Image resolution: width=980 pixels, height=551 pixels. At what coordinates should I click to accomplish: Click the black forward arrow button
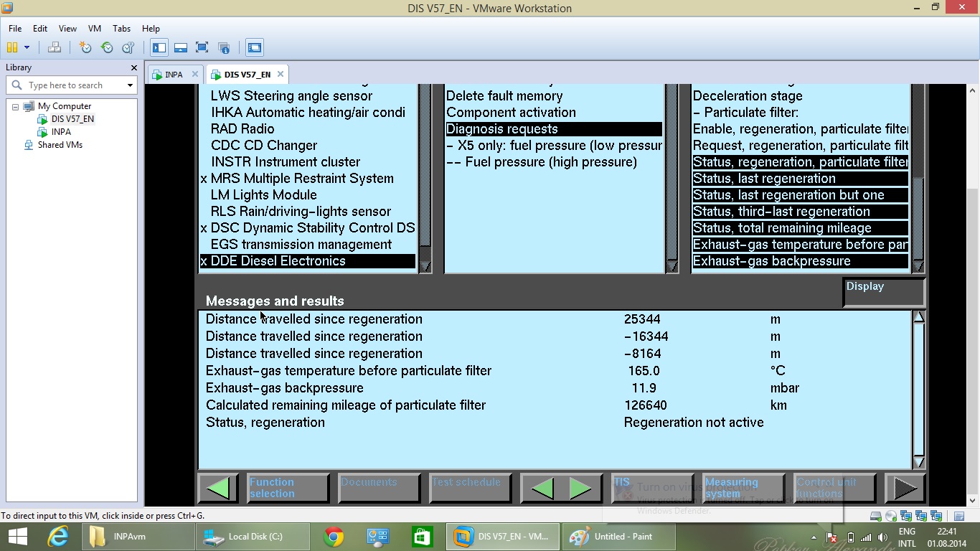pyautogui.click(x=905, y=488)
